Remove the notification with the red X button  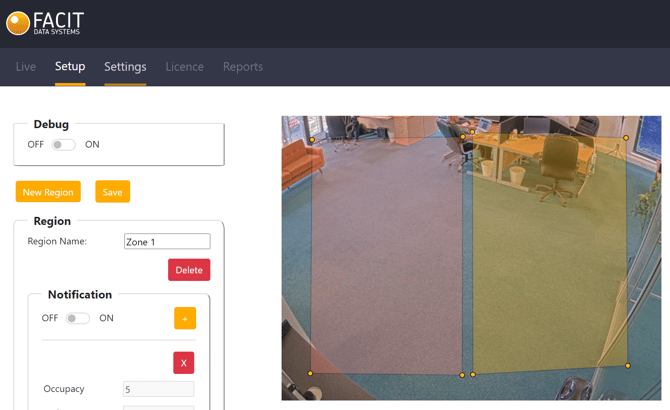click(x=183, y=363)
